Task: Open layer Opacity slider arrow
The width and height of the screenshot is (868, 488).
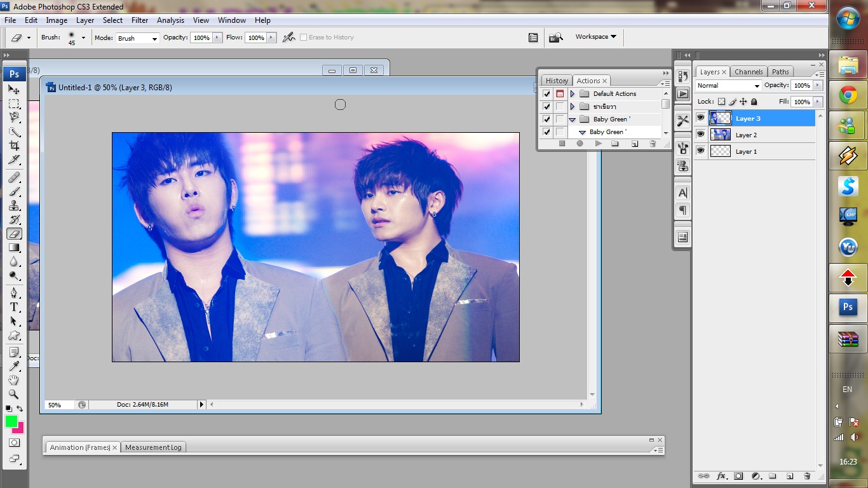Action: click(818, 85)
